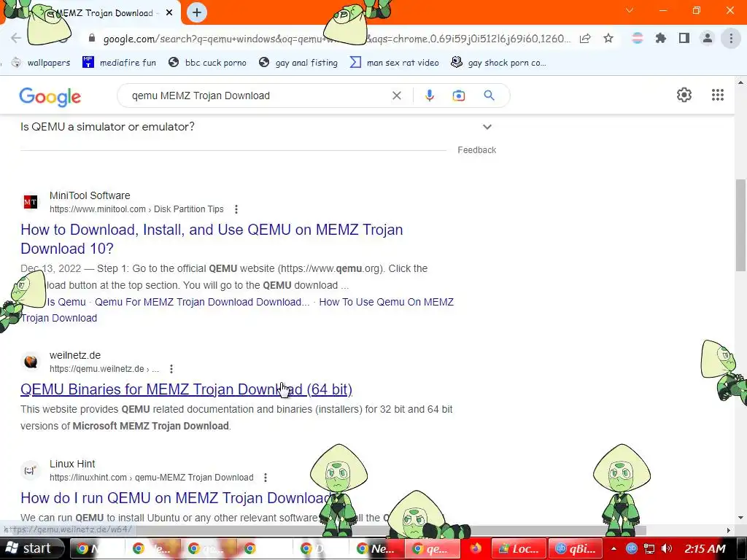The height and width of the screenshot is (560, 747).
Task: Open more options for MiniTool result
Action: [x=236, y=209]
